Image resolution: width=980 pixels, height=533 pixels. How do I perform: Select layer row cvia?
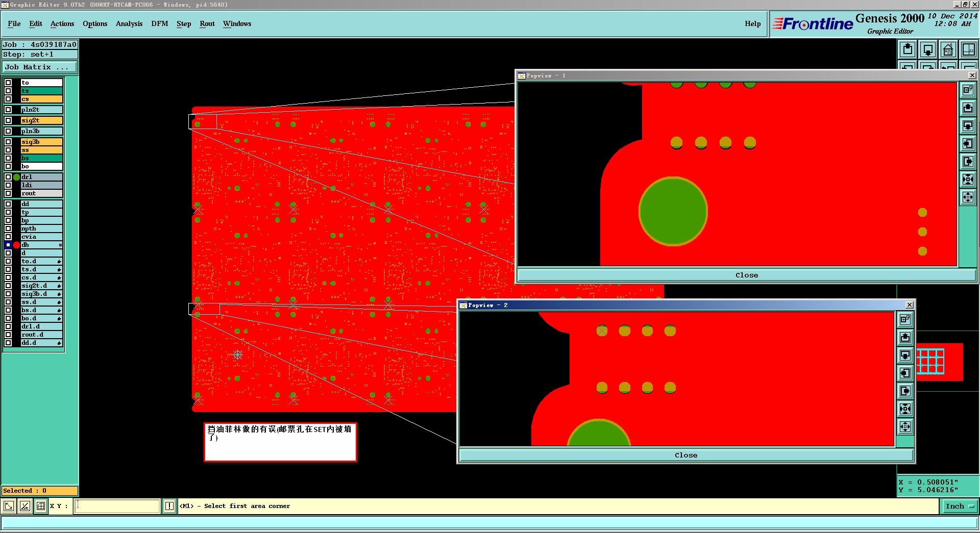click(41, 237)
